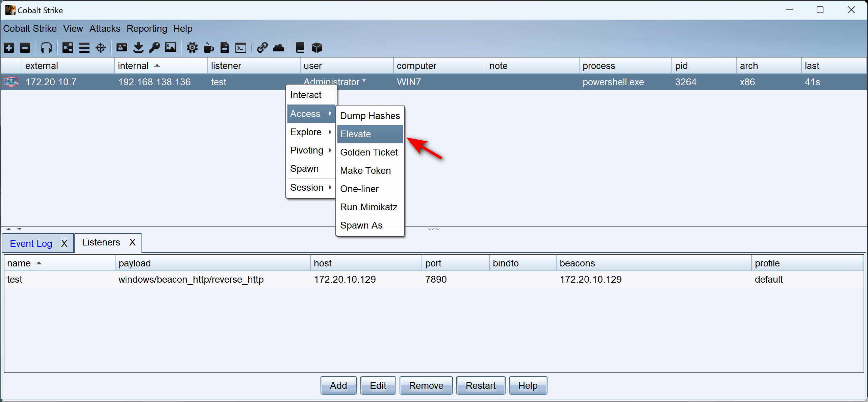Click the coffee cup Java applet icon
This screenshot has width=868, height=402.
coord(208,48)
